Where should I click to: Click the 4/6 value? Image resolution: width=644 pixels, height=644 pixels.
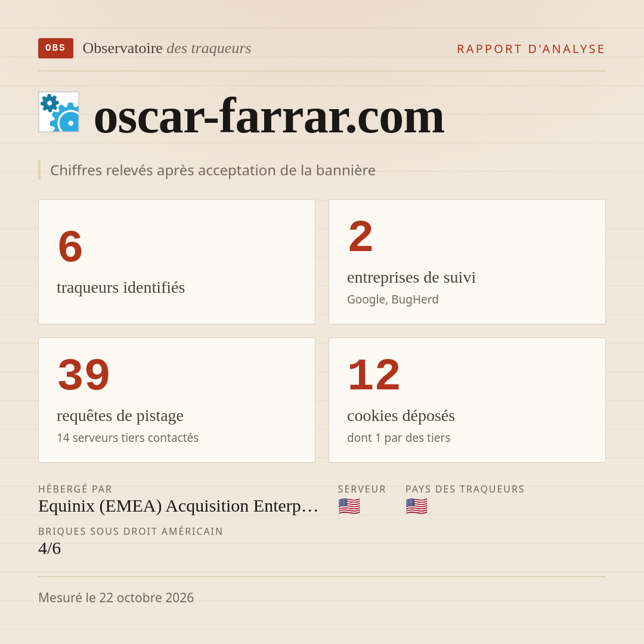pos(49,549)
